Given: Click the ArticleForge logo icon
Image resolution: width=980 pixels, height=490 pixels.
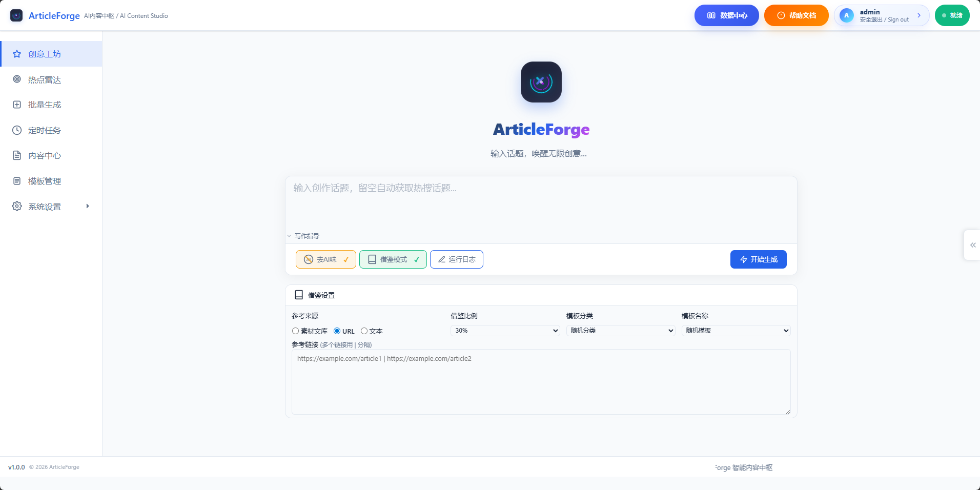Looking at the screenshot, I should click(16, 15).
